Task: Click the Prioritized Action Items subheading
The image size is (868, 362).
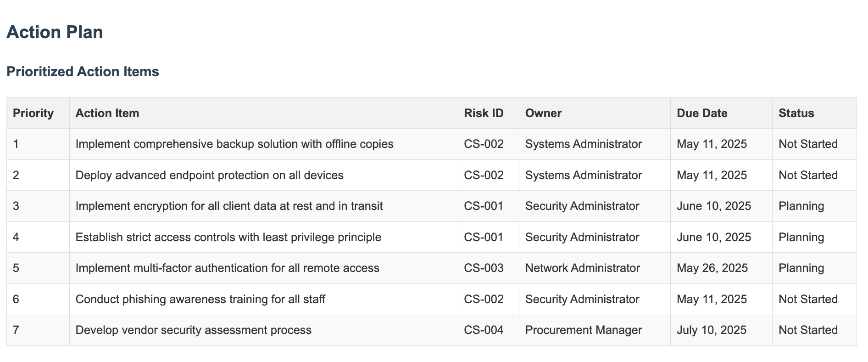Action: click(83, 72)
